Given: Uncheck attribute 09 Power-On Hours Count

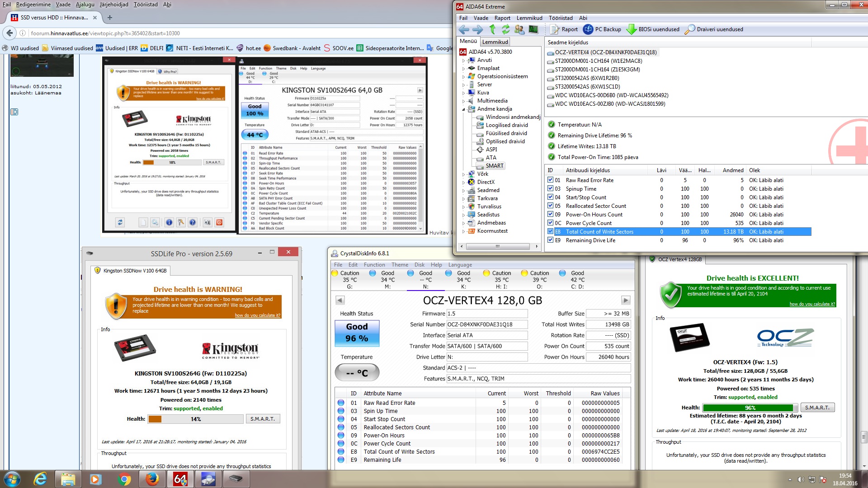Looking at the screenshot, I should (551, 214).
